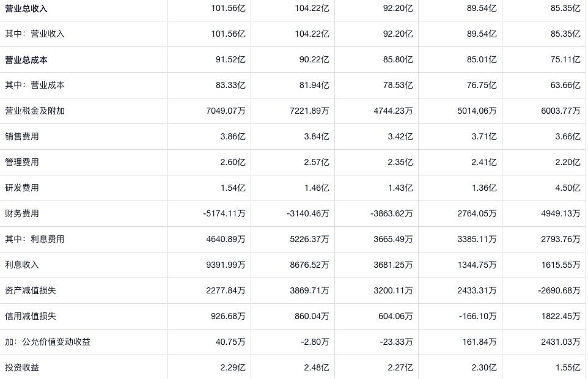This screenshot has height=379, width=588.
Task: Select the -2690.68万 impairment loss cell
Action: coord(559,290)
